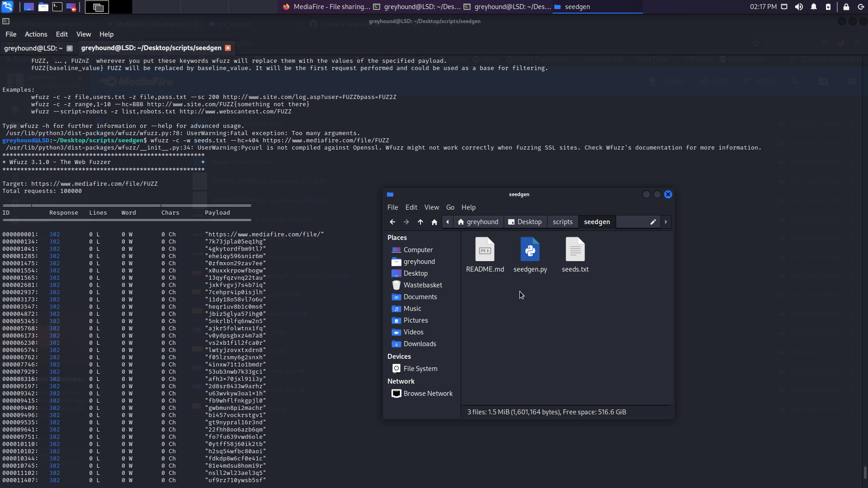Expand hidden breadcrumbs via the right chevron

(666, 222)
